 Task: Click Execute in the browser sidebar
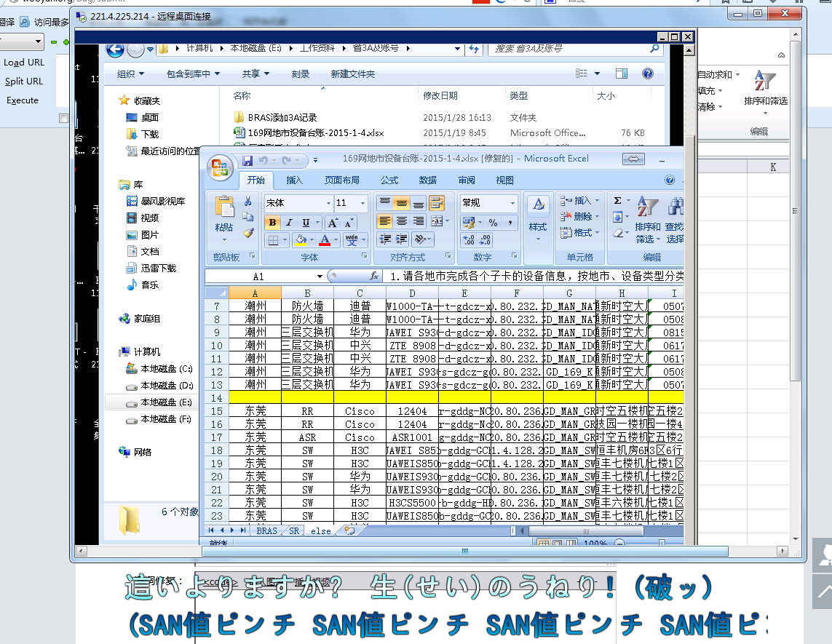point(23,100)
